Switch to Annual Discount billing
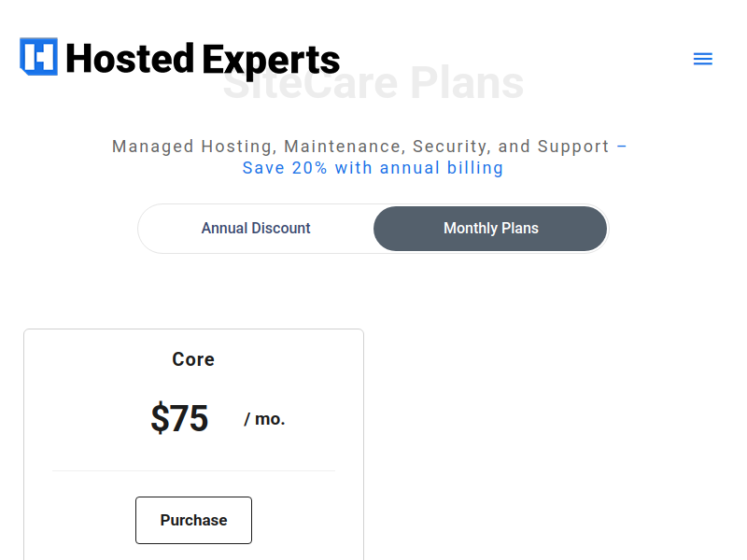747x560 pixels. pyautogui.click(x=256, y=228)
